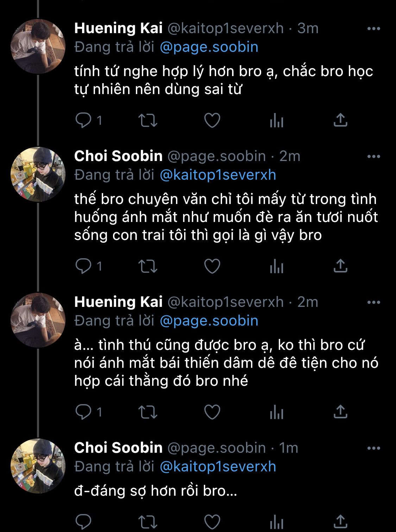Open Huening Kai's profile picture on first tweet

(x=38, y=47)
